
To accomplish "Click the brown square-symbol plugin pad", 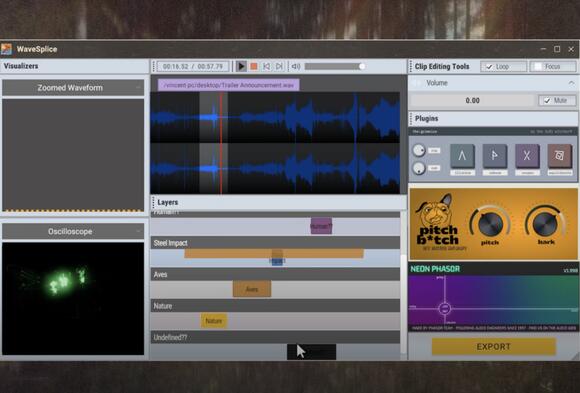I will click(x=559, y=156).
